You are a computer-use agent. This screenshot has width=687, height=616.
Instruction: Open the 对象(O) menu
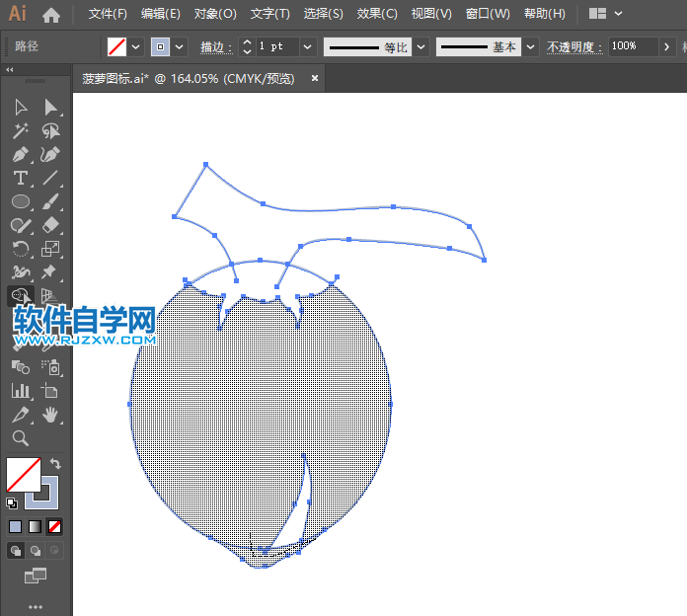[x=215, y=14]
